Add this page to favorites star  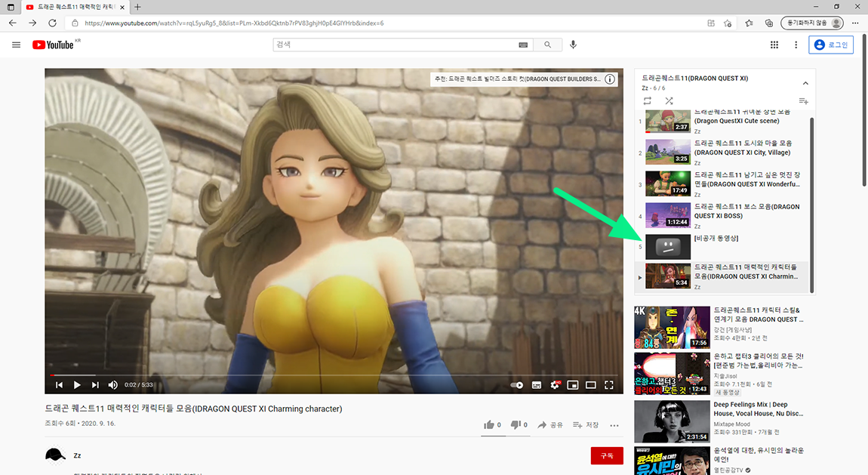[x=728, y=23]
